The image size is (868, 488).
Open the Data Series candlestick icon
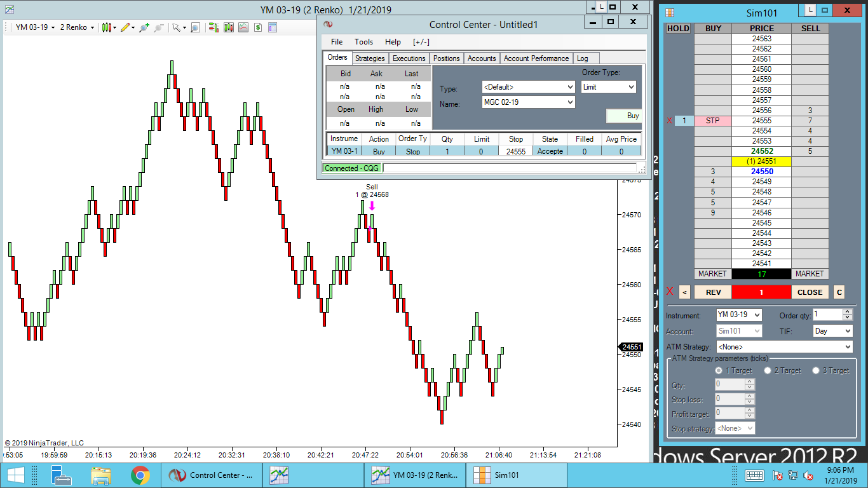tap(228, 27)
